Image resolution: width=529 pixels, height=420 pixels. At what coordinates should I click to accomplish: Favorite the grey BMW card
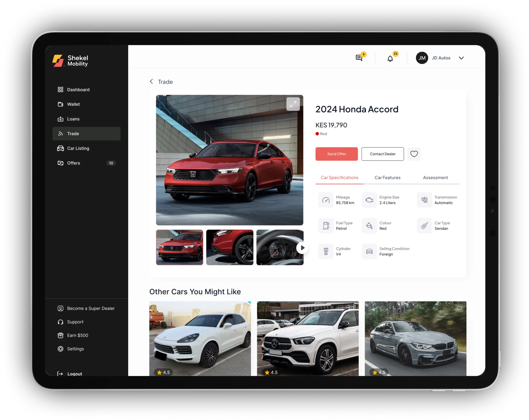(x=459, y=308)
